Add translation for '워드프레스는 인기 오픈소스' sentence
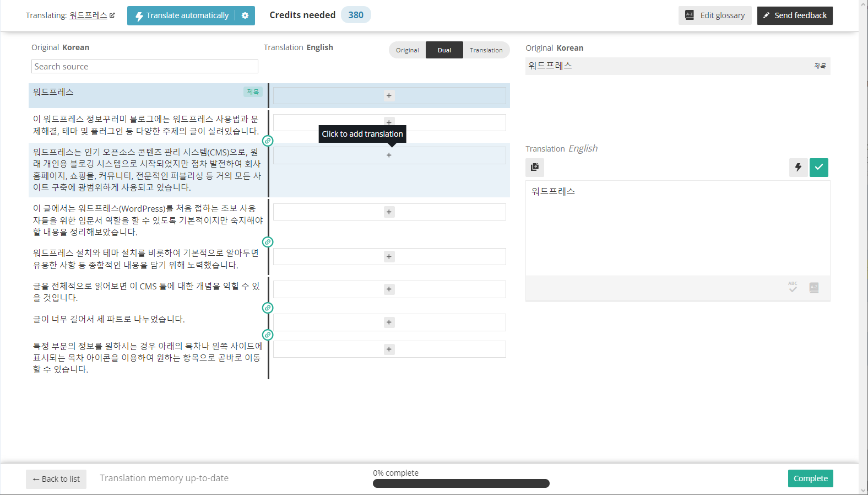 click(x=389, y=155)
